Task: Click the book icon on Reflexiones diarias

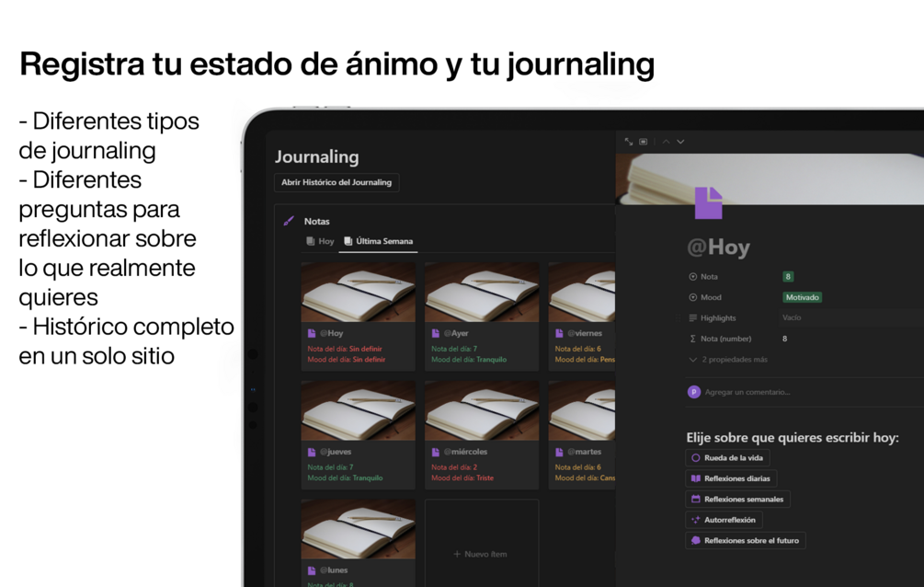Action: point(696,478)
